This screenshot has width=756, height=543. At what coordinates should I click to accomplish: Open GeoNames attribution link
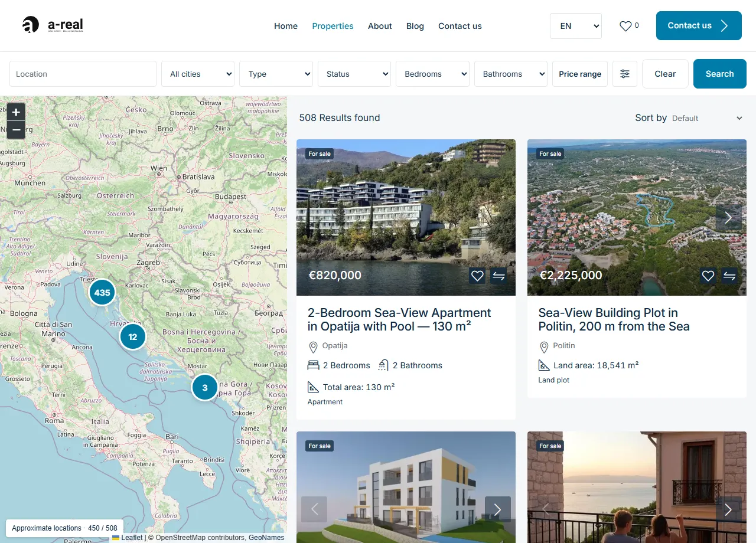tap(266, 538)
